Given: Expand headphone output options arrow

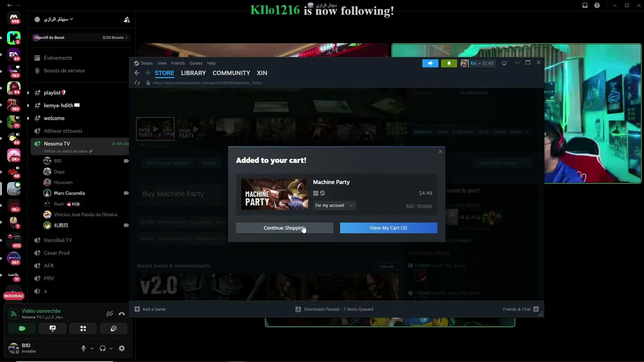Looking at the screenshot, I should pyautogui.click(x=111, y=348).
